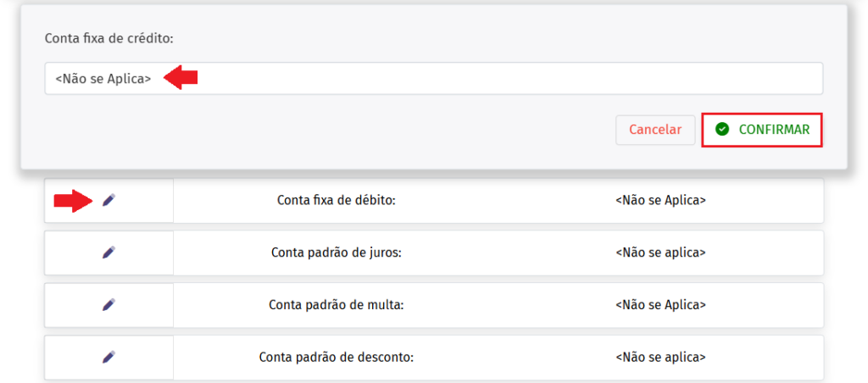Select the "Conta padrão de multa:" label
This screenshot has width=868, height=383.
point(336,304)
